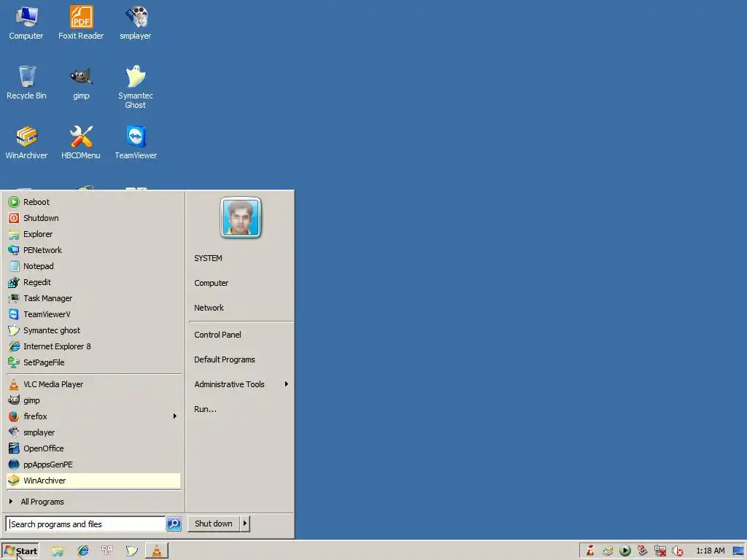Click the 1:18 AM clock
747x560 pixels.
pos(710,551)
